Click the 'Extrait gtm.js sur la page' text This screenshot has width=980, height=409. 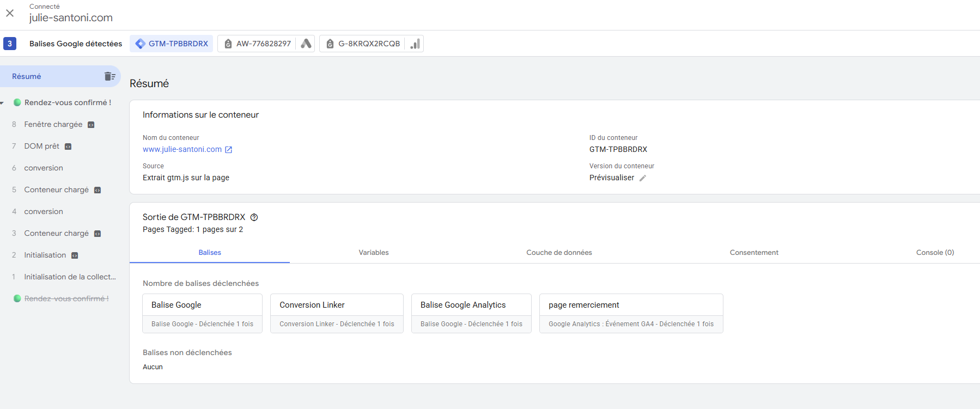(x=186, y=178)
